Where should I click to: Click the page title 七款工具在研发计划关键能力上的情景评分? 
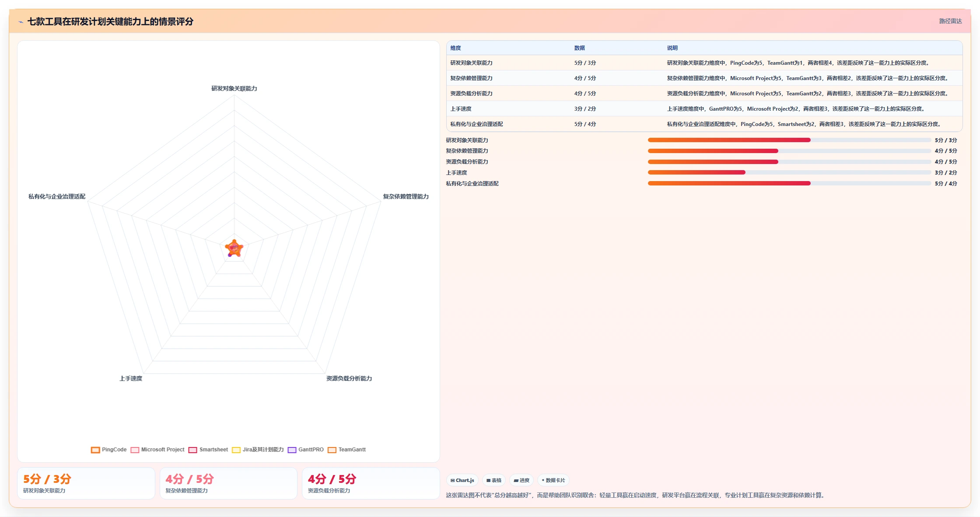[x=110, y=21]
